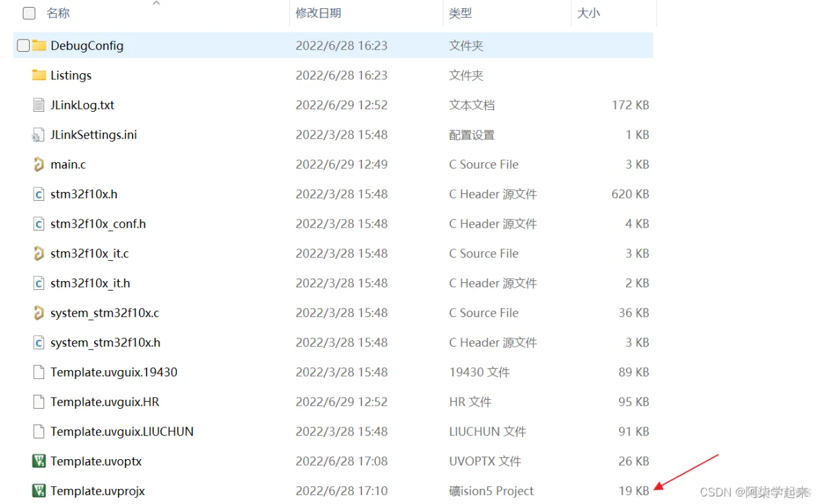
Task: Tick the DebugConfig row checkbox
Action: [x=23, y=46]
